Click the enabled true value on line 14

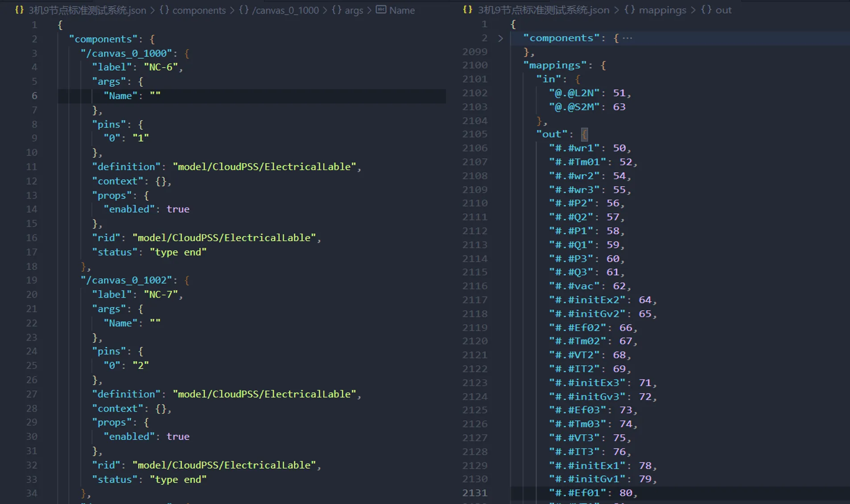[178, 209]
